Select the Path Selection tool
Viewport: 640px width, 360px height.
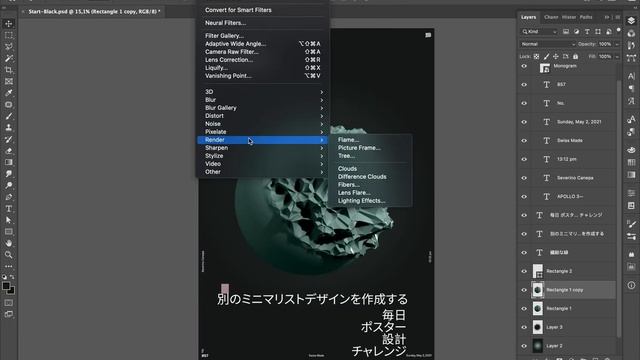pos(9,220)
